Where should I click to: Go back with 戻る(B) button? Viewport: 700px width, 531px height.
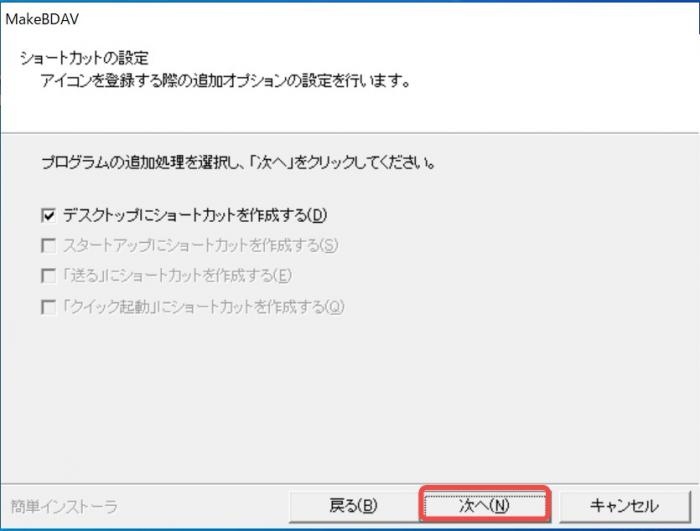(x=354, y=506)
